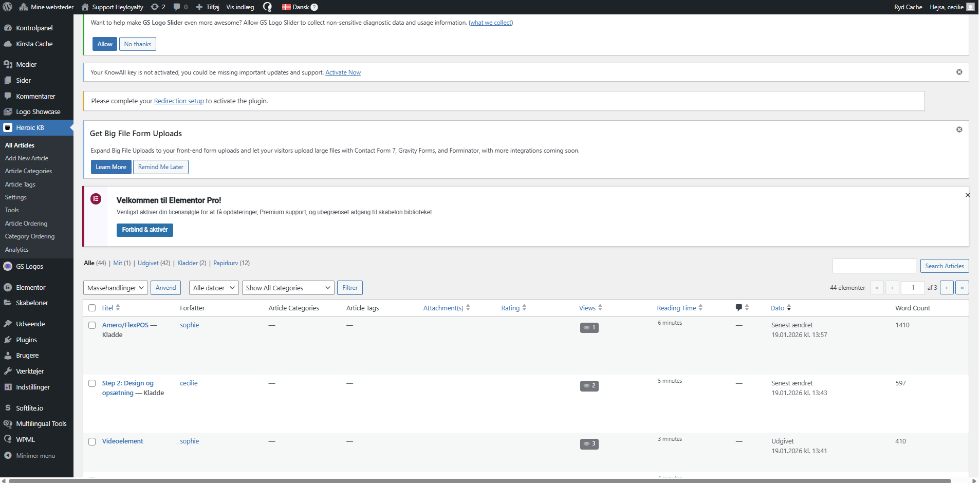The width and height of the screenshot is (980, 483).
Task: Tick the Videoelement article checkbox
Action: [92, 441]
